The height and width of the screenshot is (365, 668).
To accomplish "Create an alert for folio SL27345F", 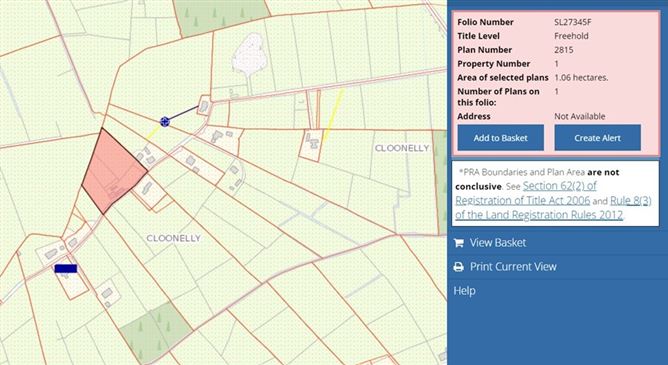I will coord(597,138).
